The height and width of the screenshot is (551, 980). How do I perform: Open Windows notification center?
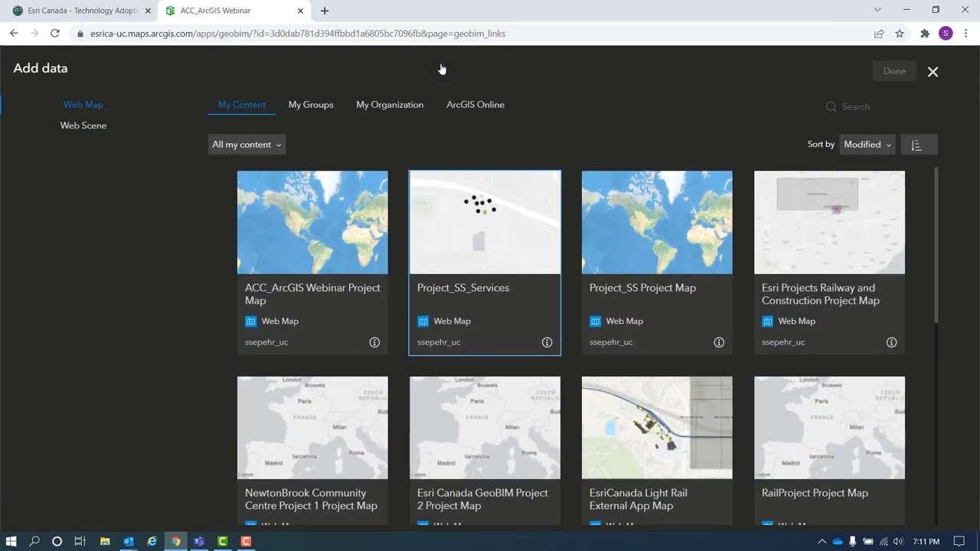point(959,541)
